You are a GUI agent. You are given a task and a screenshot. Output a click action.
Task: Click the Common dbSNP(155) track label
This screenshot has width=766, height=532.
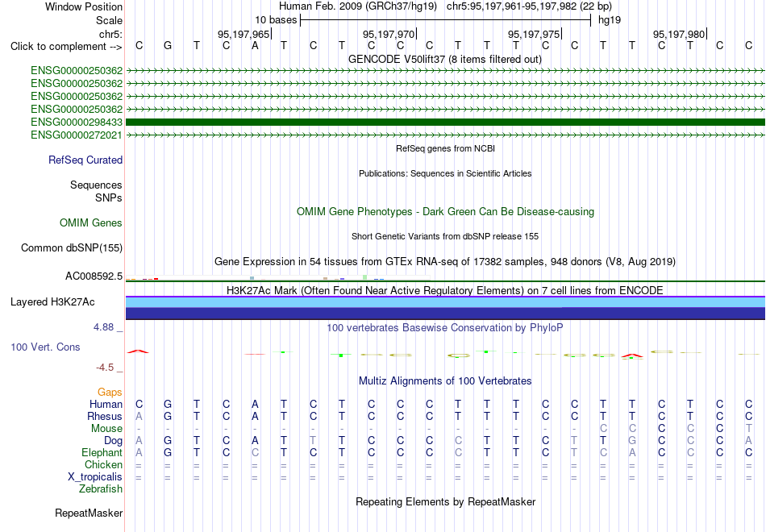click(x=72, y=247)
